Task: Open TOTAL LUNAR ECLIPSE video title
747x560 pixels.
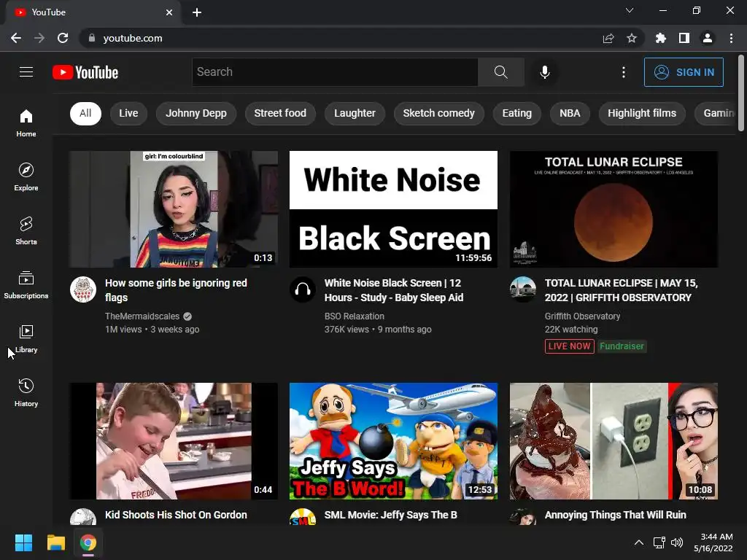Action: coord(622,290)
